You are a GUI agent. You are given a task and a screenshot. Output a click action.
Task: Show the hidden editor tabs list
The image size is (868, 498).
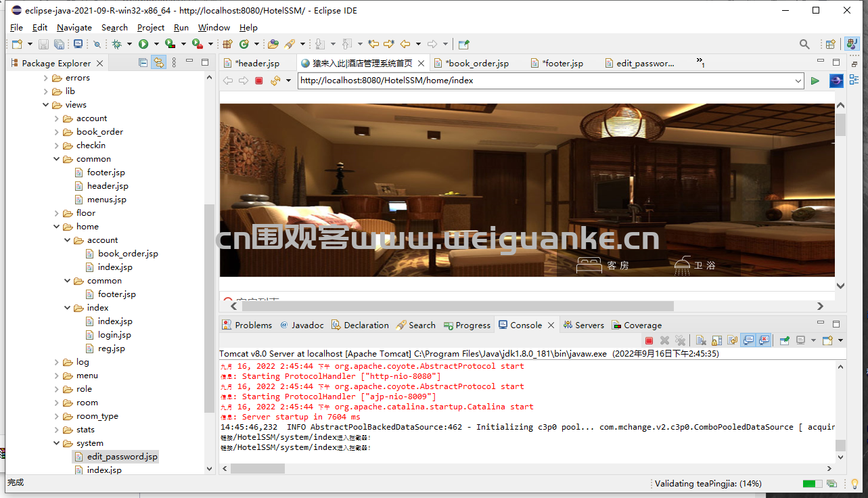[x=701, y=62]
